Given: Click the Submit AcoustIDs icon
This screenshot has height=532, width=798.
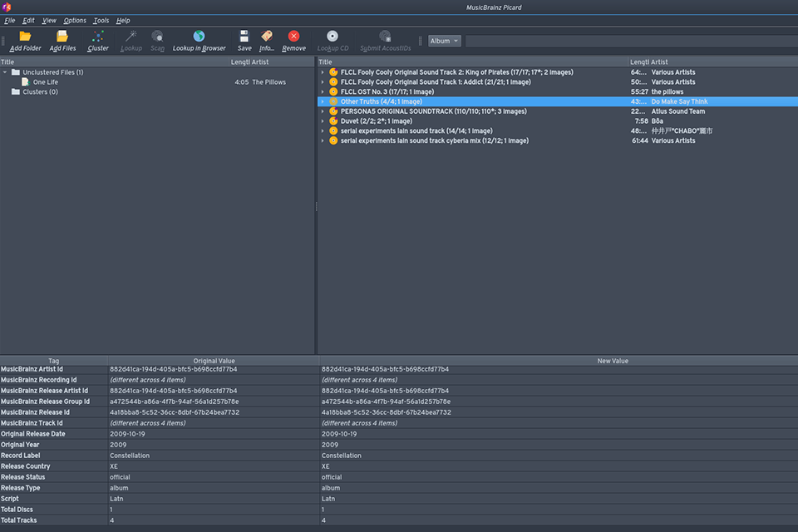Looking at the screenshot, I should click(x=384, y=37).
